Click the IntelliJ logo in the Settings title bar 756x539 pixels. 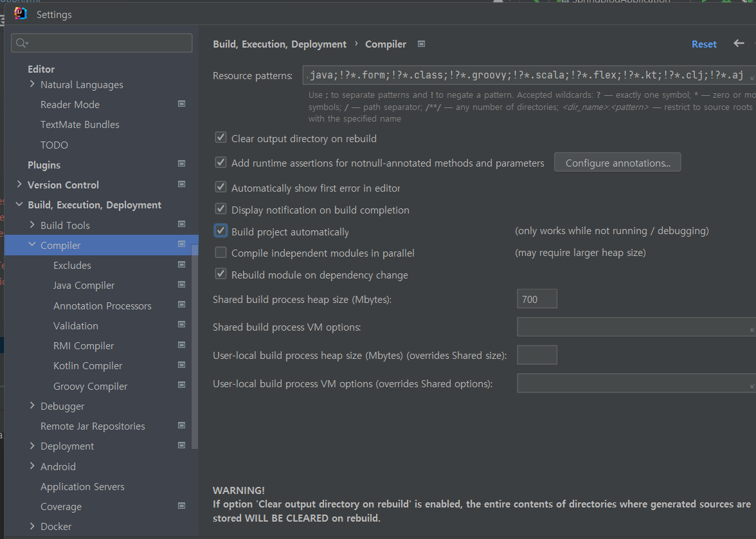(21, 14)
